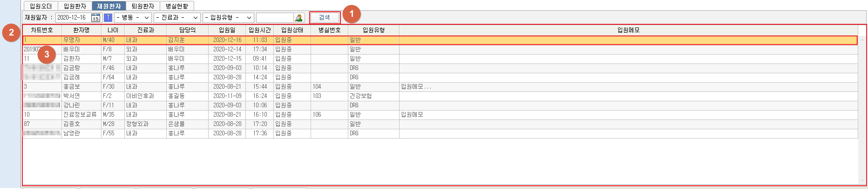
Task: Click the scrollbar down arrow
Action: click(x=862, y=181)
